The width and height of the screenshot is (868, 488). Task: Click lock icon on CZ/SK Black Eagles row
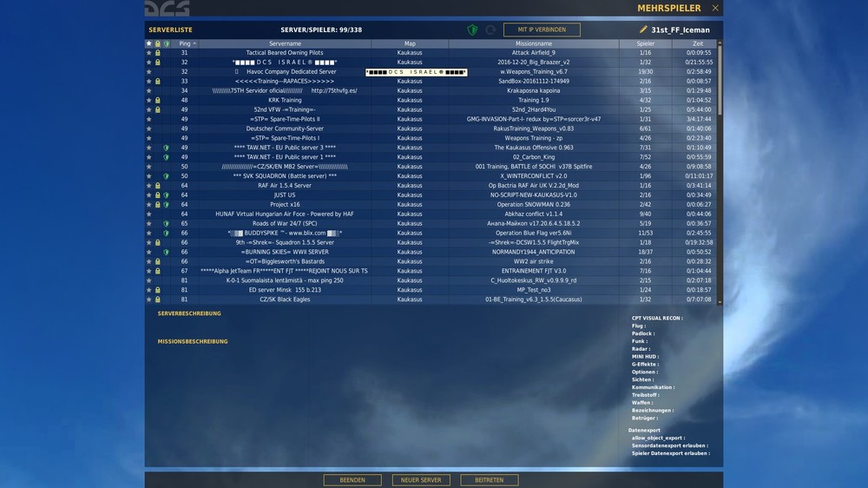click(157, 299)
